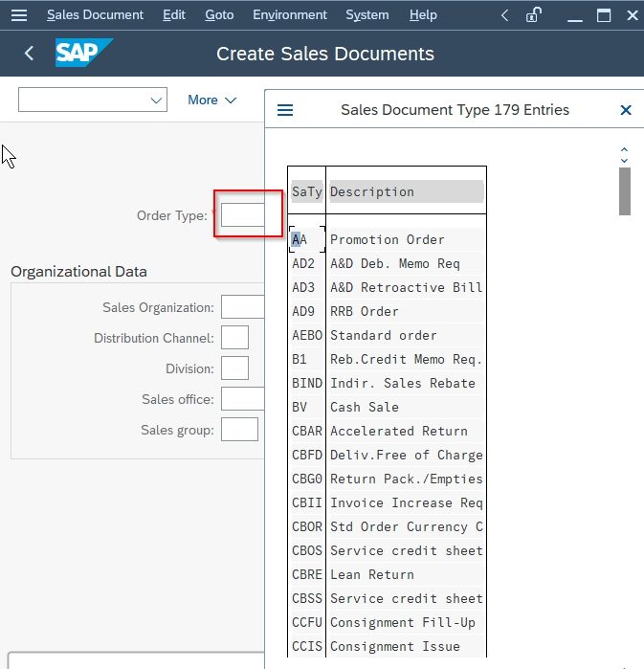Expand the command field dropdown
The height and width of the screenshot is (669, 644).
pos(156,100)
